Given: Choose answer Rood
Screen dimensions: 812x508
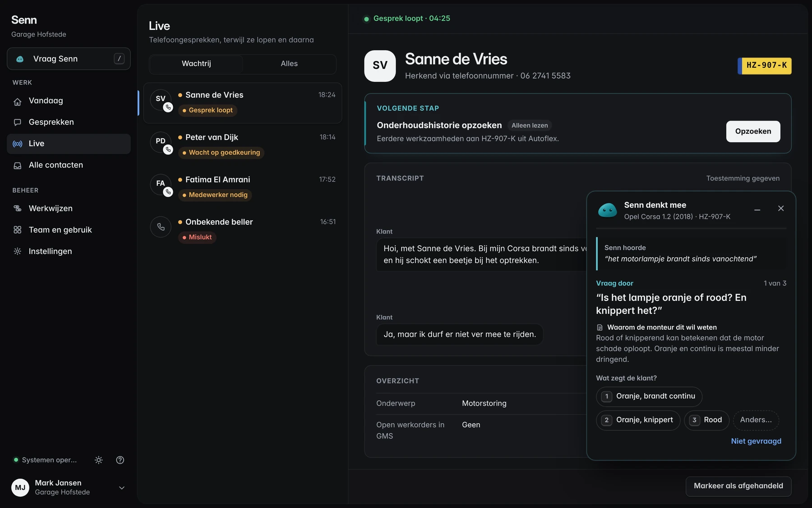Looking at the screenshot, I should pos(706,420).
